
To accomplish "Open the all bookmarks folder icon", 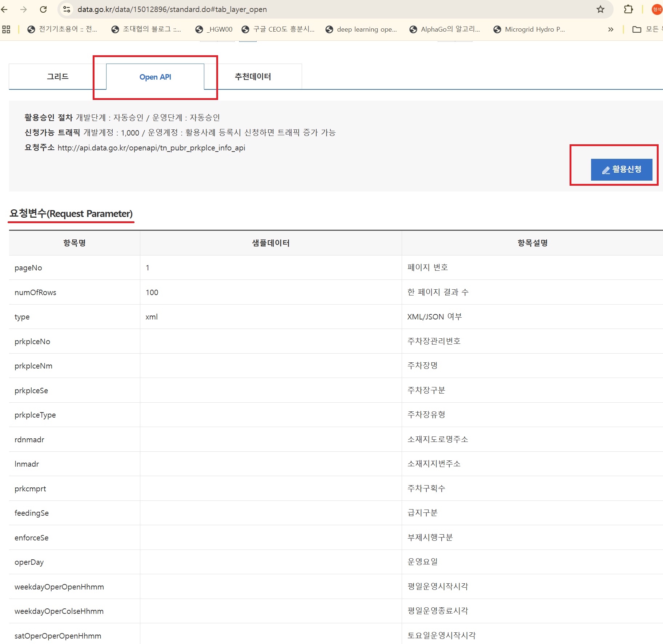I will pyautogui.click(x=636, y=29).
